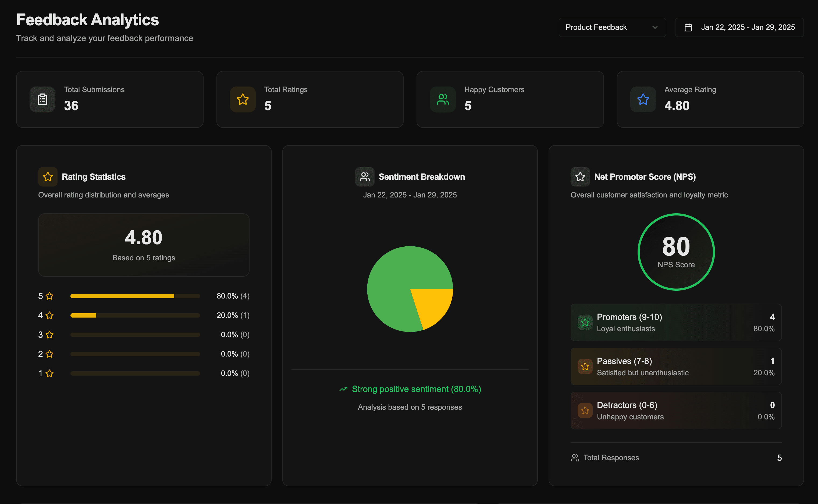Click the Strong positive sentiment text
The image size is (818, 504).
[x=416, y=389]
